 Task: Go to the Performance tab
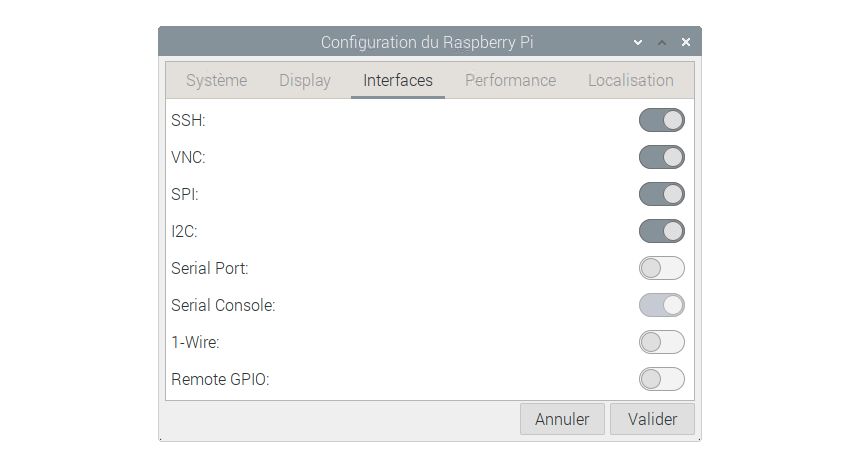coord(510,80)
